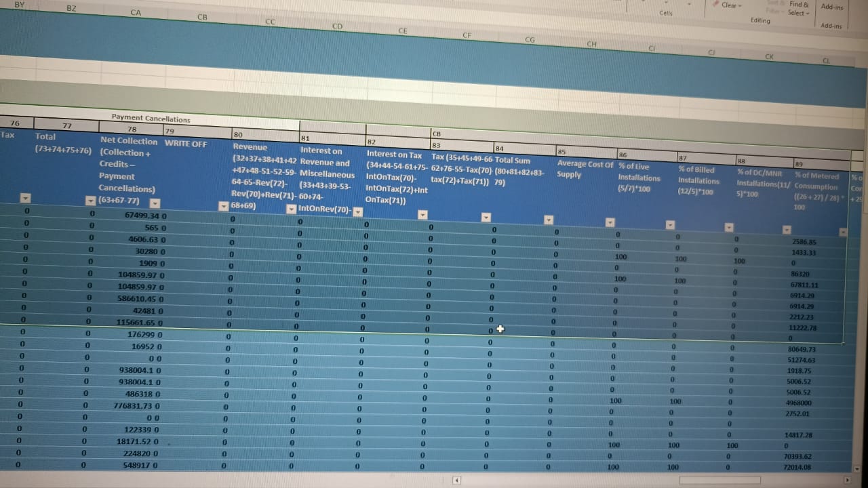This screenshot has height=488, width=868.
Task: Click column number 85 header cell
Action: pyautogui.click(x=585, y=152)
